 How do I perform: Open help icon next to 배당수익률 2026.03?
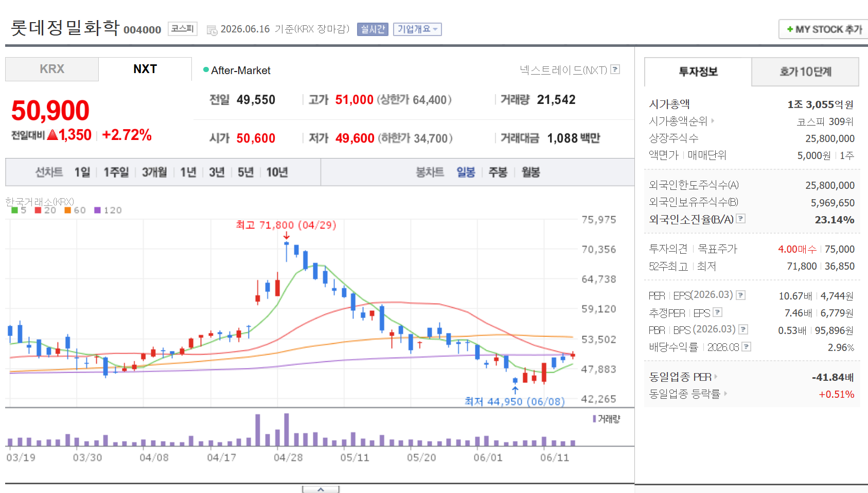click(747, 346)
